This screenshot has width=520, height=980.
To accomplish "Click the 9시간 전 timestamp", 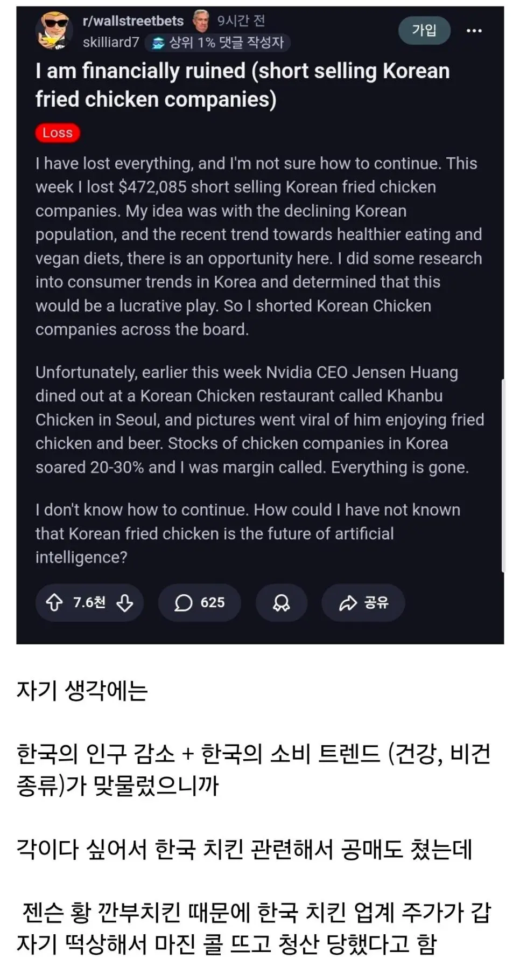I will pos(241,21).
